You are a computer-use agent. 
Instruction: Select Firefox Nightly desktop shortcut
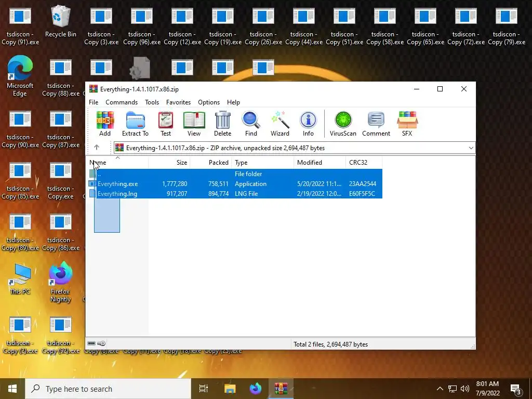[x=60, y=282]
